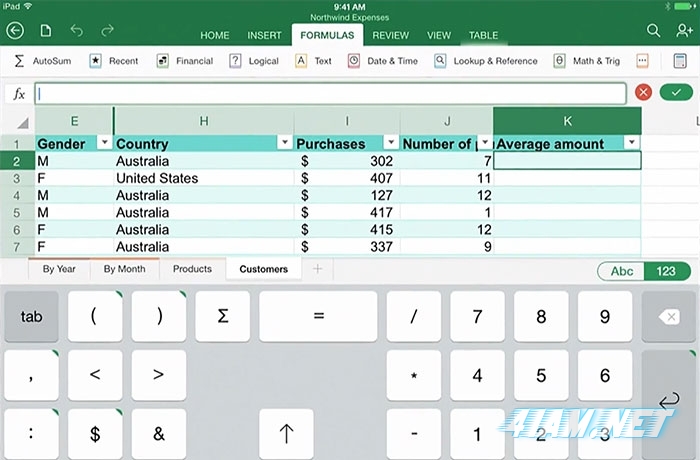Screen dimensions: 700x460
Task: Tap the Select All corner triangle
Action: (22, 122)
